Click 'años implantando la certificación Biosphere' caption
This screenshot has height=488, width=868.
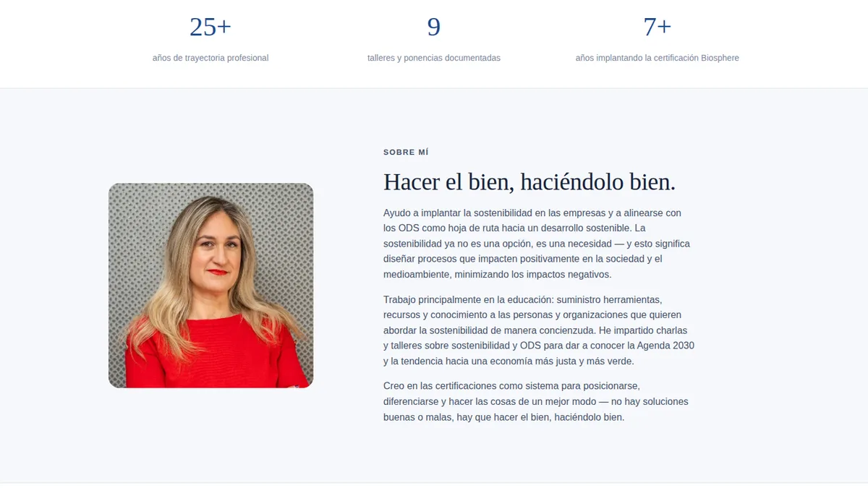click(x=658, y=58)
